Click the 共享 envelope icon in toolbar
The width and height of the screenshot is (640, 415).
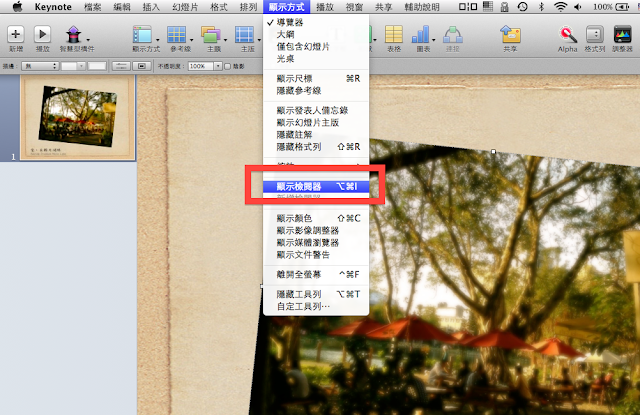510,34
